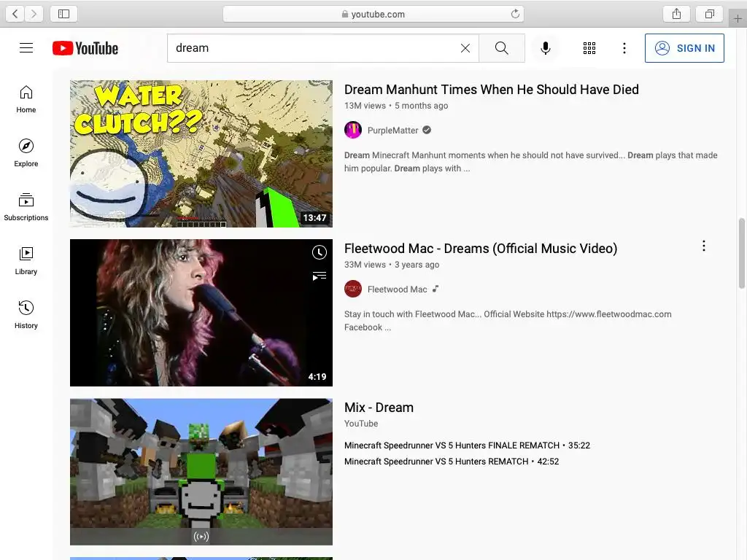This screenshot has height=560, width=747.
Task: Open FINALE REMATCH 35:22 mix entry
Action: [x=468, y=446]
